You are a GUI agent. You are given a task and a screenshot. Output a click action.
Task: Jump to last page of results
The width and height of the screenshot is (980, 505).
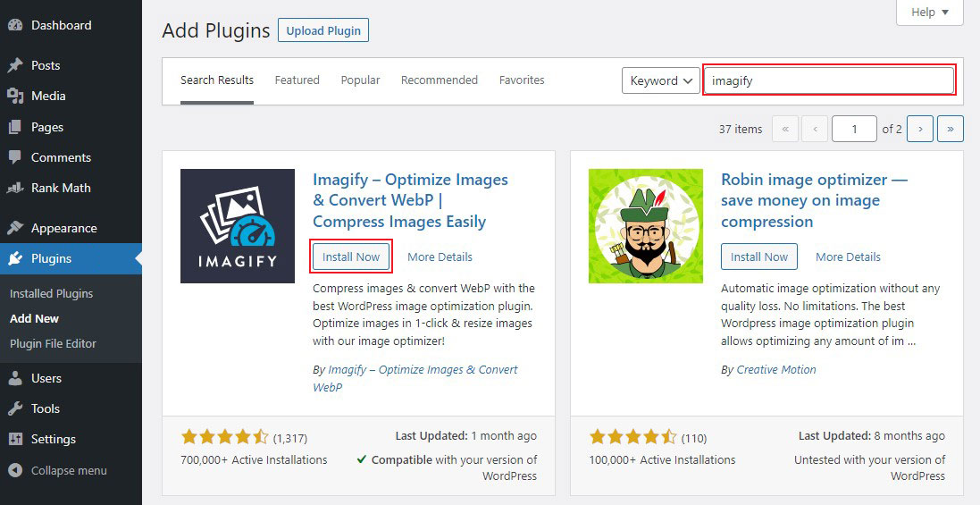tap(951, 129)
